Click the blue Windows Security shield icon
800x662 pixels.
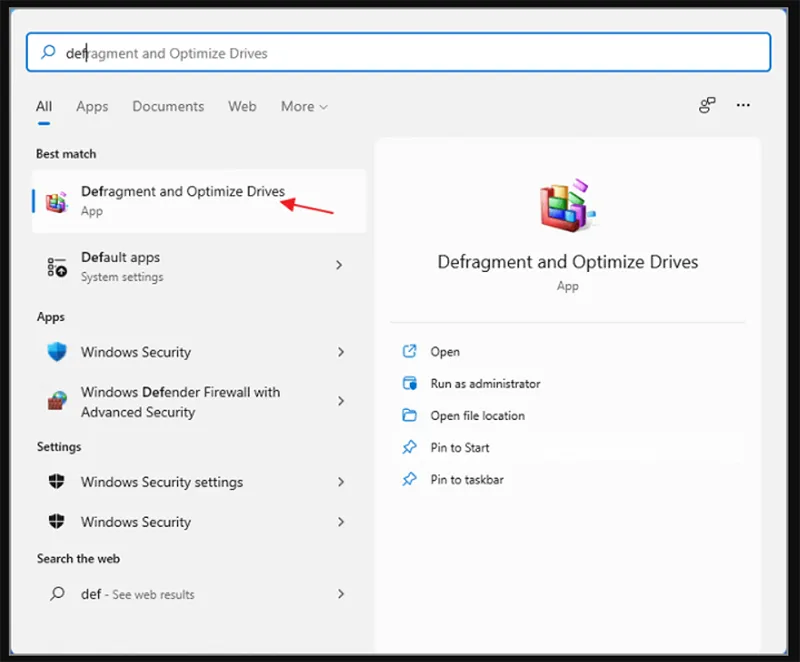click(57, 351)
